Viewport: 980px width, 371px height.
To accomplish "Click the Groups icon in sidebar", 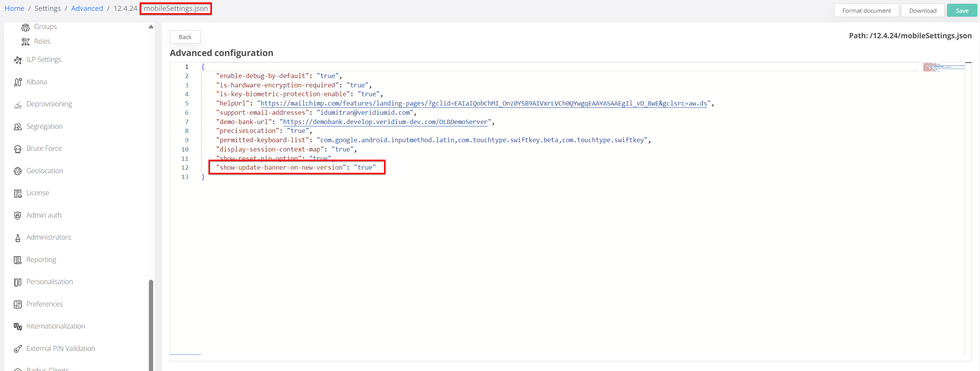I will point(26,27).
